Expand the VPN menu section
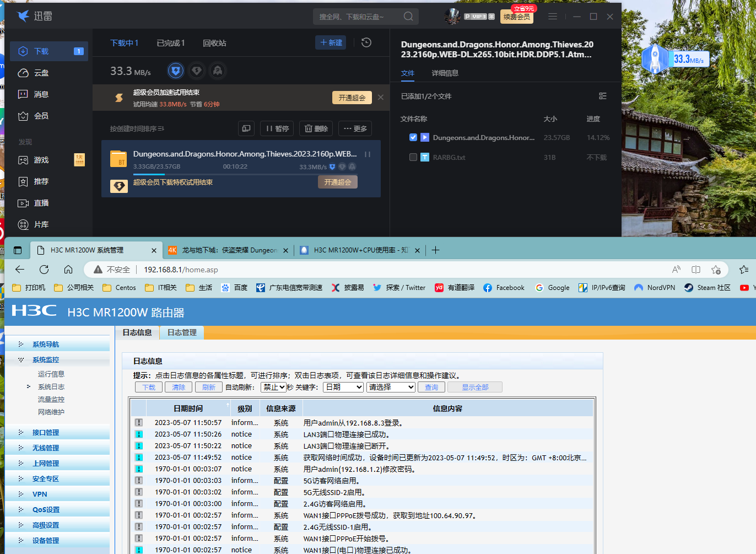 40,494
